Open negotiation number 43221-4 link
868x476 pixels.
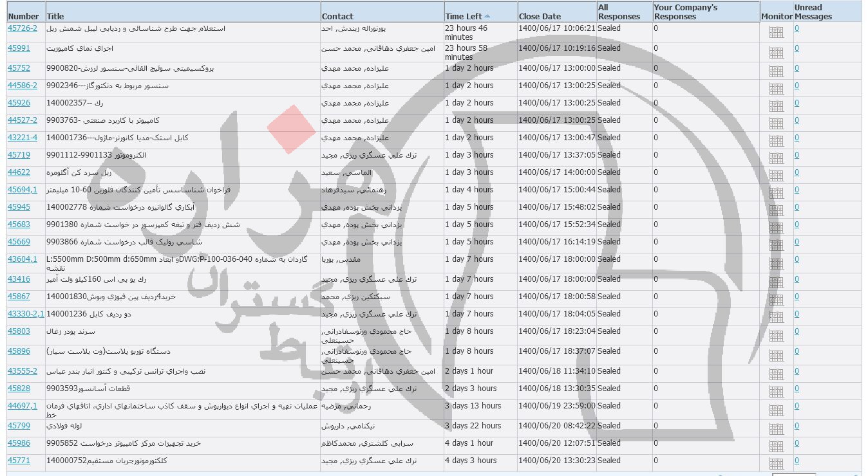point(23,138)
